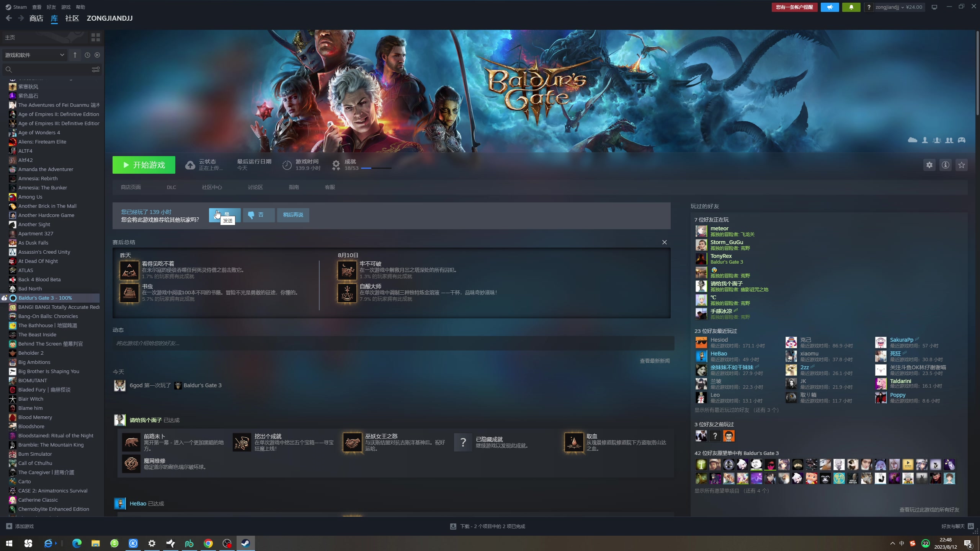The width and height of the screenshot is (980, 551).
Task: Open the 好友 Friends menu
Action: tap(51, 7)
